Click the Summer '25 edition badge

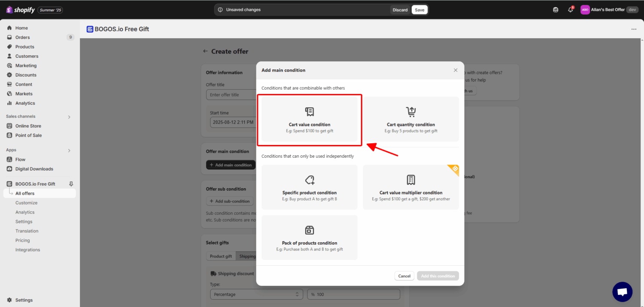[50, 10]
